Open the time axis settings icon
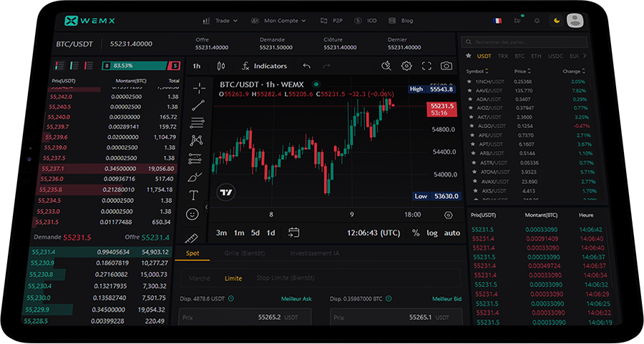The width and height of the screenshot is (644, 344). [448, 215]
